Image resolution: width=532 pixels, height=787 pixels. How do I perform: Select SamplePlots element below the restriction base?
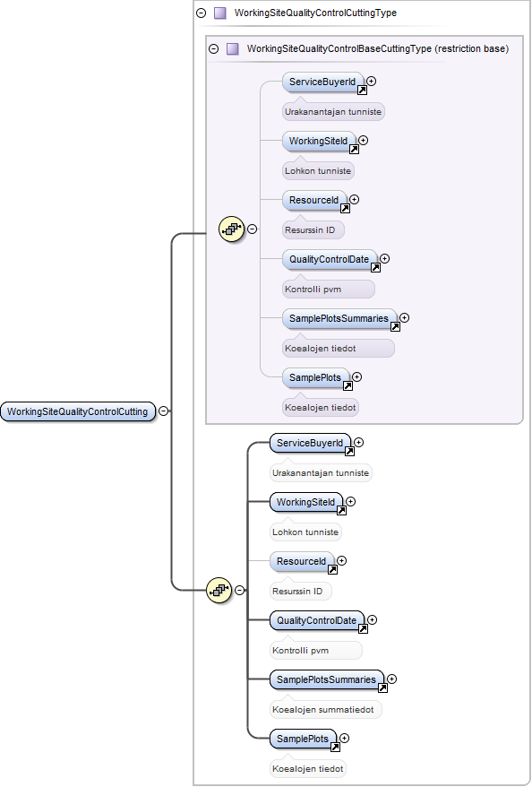coord(303,739)
